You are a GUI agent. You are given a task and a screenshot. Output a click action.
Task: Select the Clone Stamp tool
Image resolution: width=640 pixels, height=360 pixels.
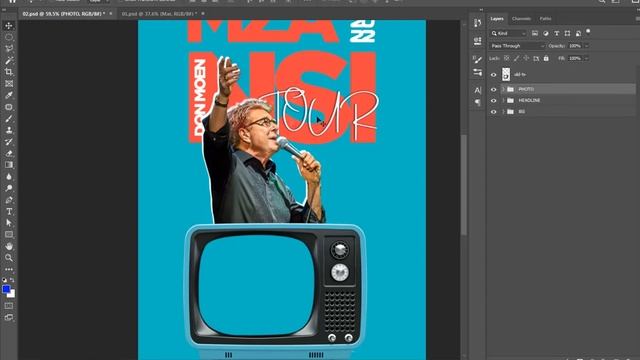coord(9,130)
